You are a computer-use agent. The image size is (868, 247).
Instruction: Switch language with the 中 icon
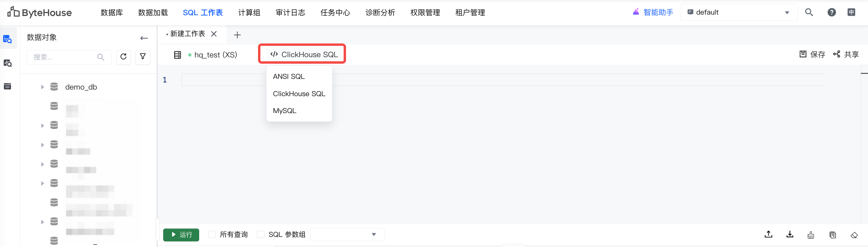tap(851, 12)
